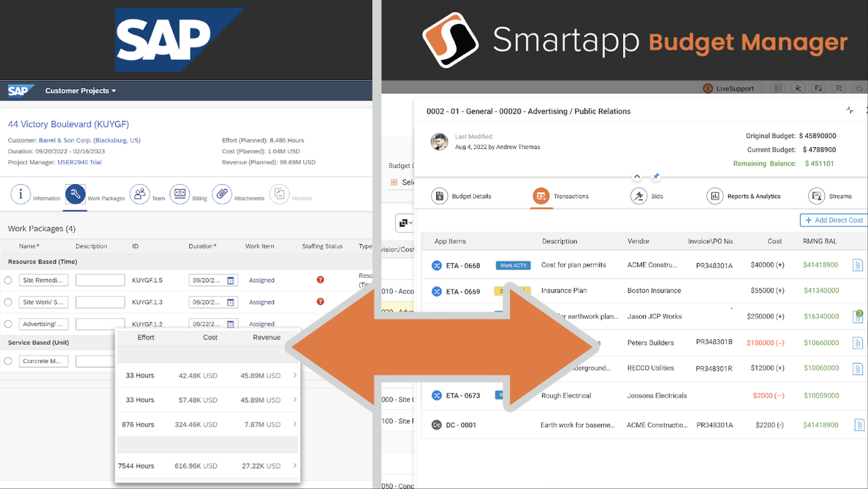Click Add Direct Cost button

[834, 220]
